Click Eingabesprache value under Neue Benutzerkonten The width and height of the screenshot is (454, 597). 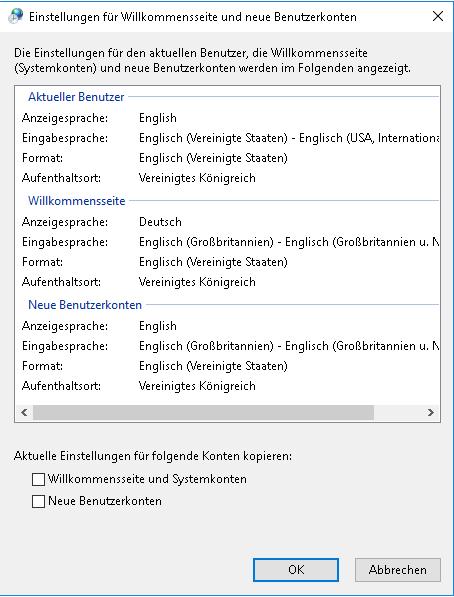289,346
